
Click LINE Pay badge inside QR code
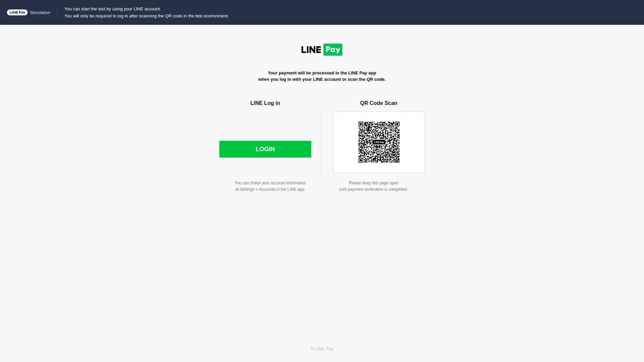pos(379,142)
